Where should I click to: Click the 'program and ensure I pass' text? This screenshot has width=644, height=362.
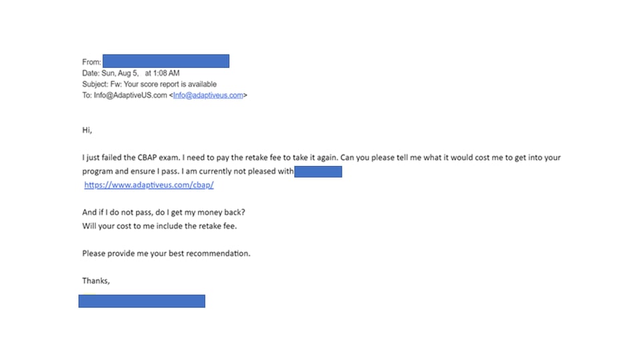pyautogui.click(x=131, y=171)
